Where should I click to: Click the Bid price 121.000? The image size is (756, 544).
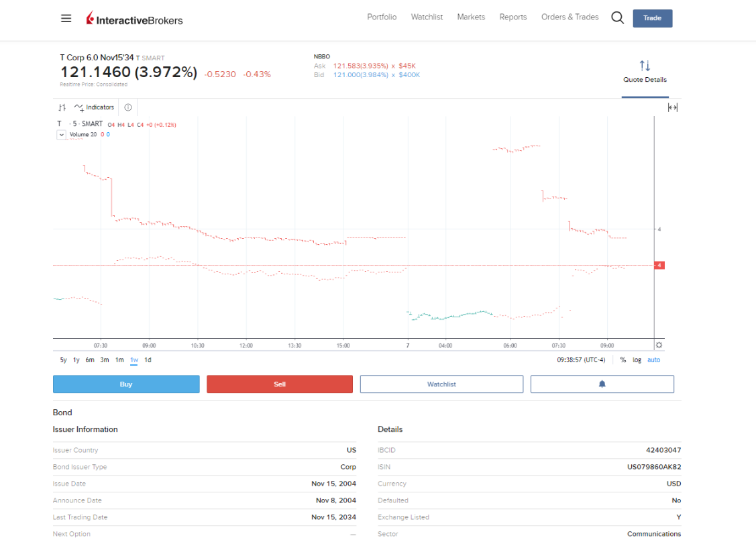click(361, 75)
